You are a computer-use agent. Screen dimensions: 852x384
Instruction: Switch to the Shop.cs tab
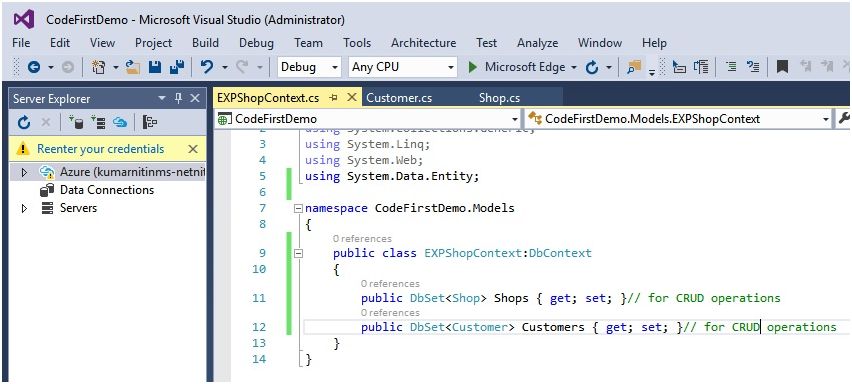(x=499, y=98)
